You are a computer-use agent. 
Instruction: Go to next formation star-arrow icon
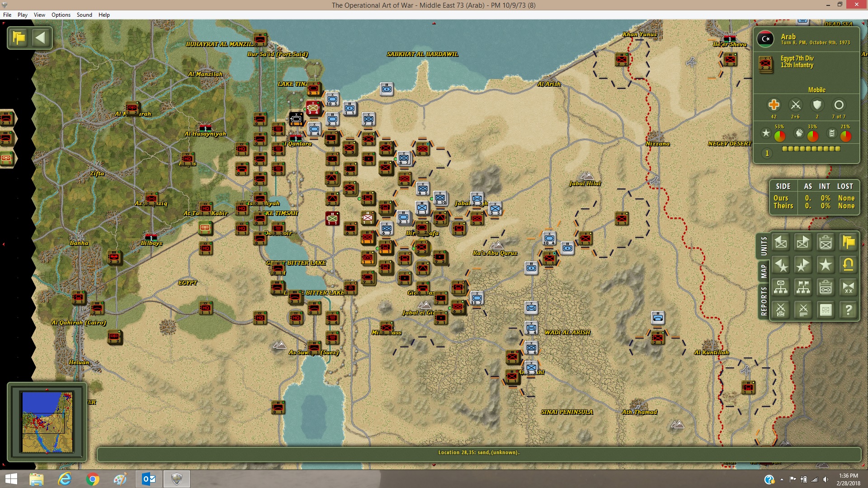[803, 265]
